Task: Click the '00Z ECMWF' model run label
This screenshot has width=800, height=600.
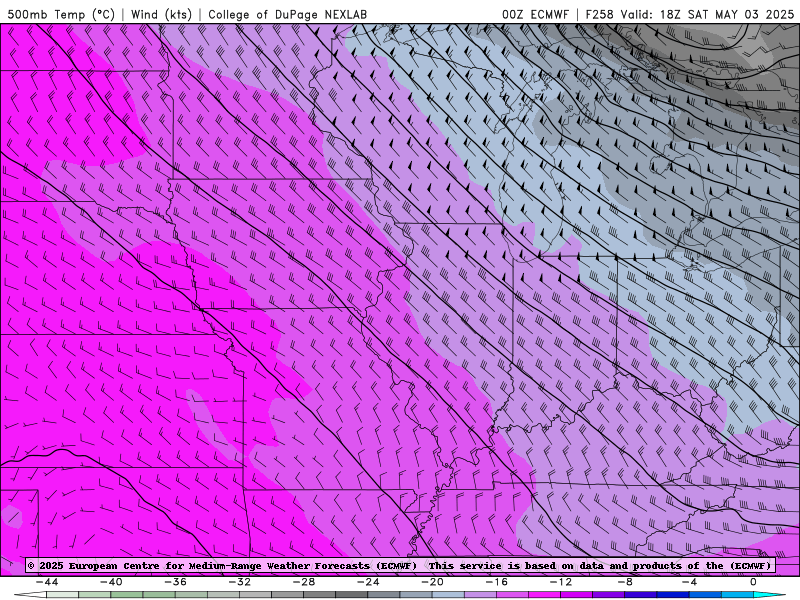Action: coord(535,14)
